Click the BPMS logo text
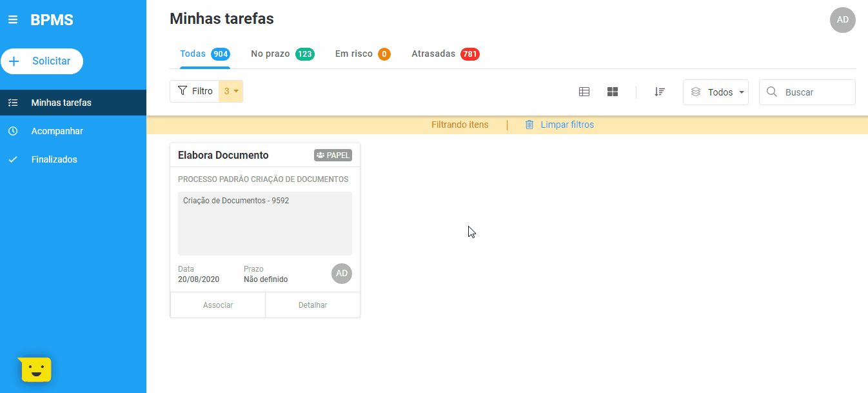868x393 pixels. click(52, 20)
